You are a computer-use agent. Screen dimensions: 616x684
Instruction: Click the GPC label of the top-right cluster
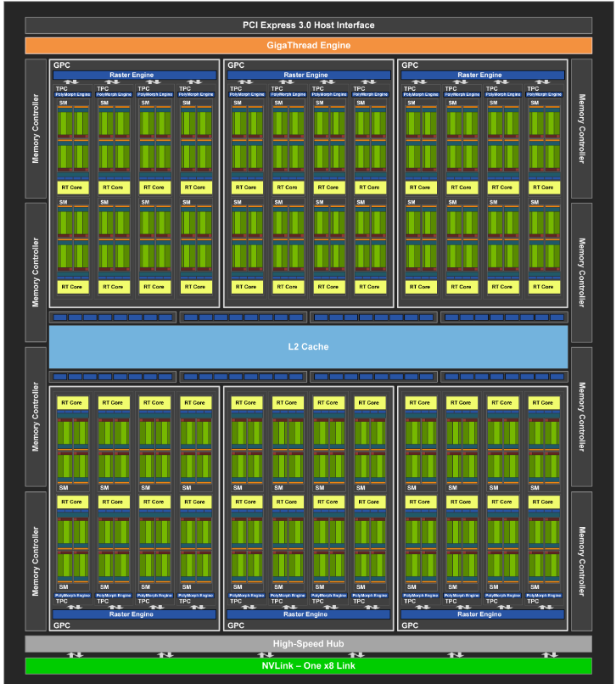pyautogui.click(x=409, y=64)
